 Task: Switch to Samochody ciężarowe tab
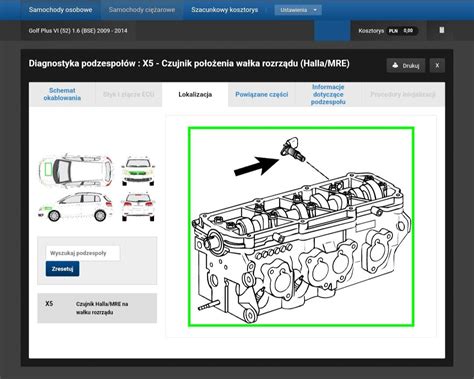[x=142, y=10]
